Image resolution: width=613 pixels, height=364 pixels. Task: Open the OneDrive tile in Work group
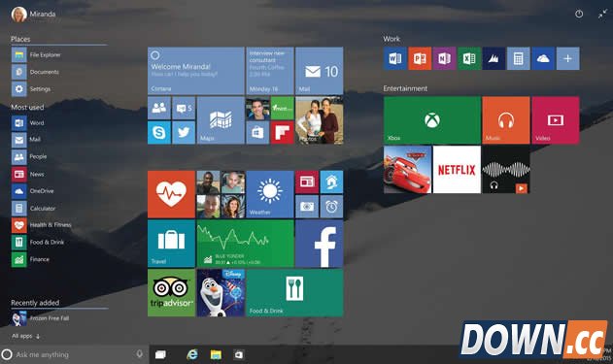[543, 58]
